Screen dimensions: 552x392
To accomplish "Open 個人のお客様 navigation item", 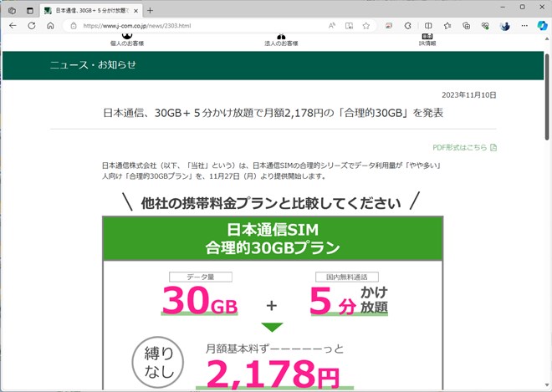I will click(x=127, y=40).
